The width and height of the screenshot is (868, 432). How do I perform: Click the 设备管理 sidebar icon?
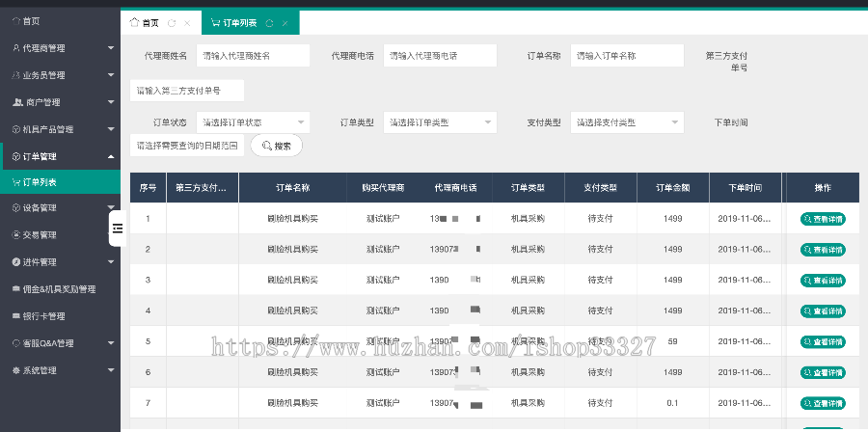[15, 208]
